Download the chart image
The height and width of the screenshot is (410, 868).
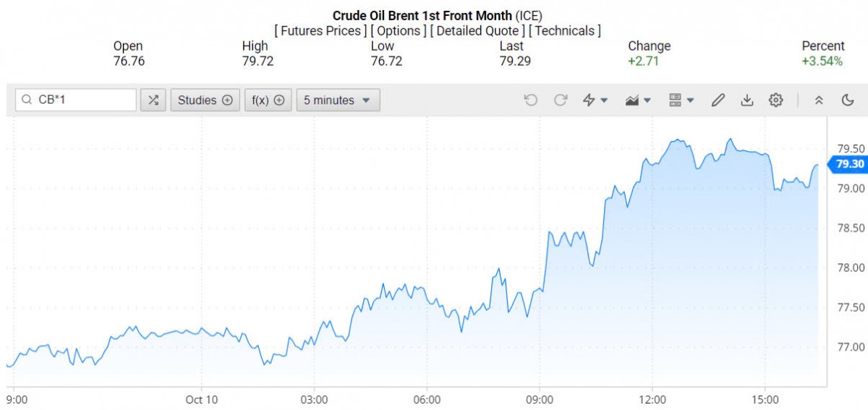747,101
